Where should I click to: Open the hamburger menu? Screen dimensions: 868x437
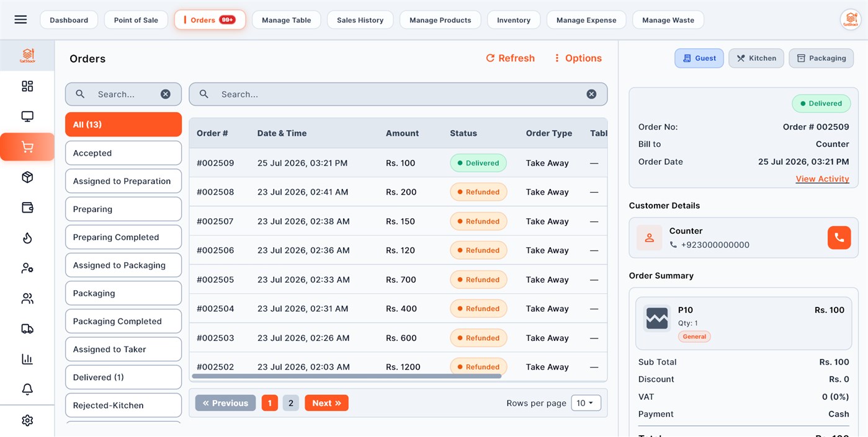point(20,20)
